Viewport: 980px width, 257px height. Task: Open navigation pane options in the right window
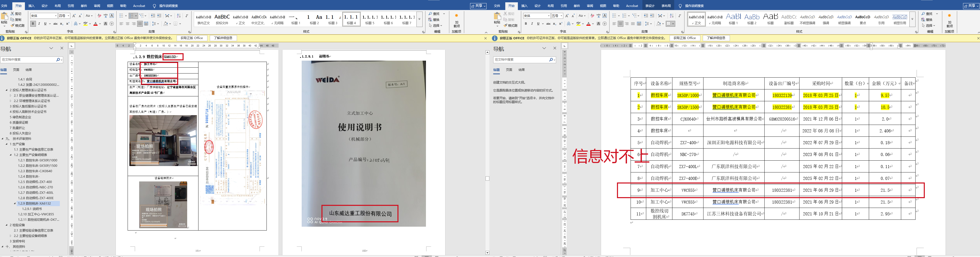[544, 48]
